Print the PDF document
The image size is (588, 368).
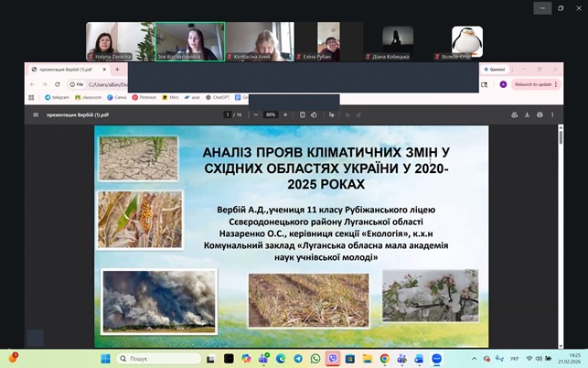click(540, 115)
